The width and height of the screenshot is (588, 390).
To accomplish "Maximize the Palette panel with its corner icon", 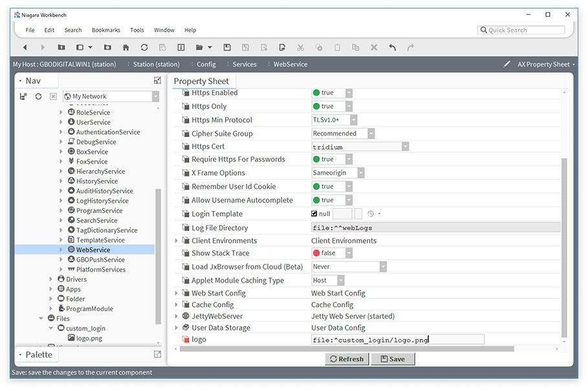I will coord(157,354).
